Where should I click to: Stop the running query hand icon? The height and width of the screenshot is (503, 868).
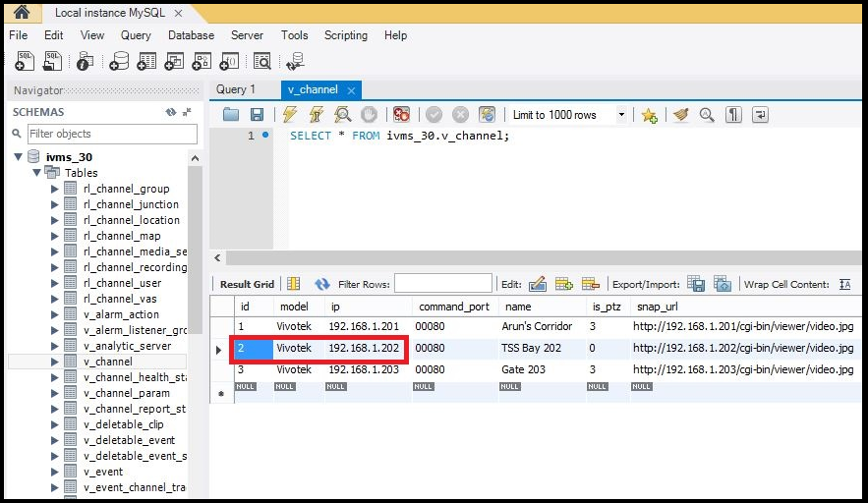click(x=369, y=115)
